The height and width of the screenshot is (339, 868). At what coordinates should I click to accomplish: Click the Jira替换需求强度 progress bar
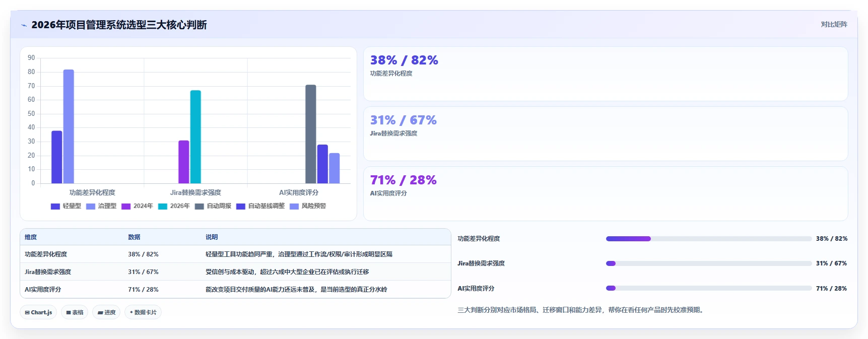coord(709,263)
